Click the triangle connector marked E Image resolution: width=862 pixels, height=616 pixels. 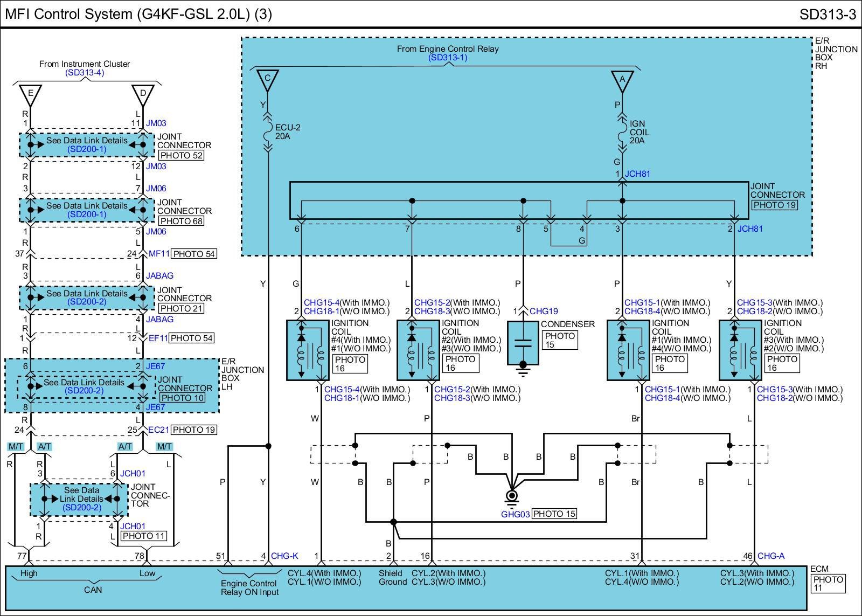coord(31,94)
